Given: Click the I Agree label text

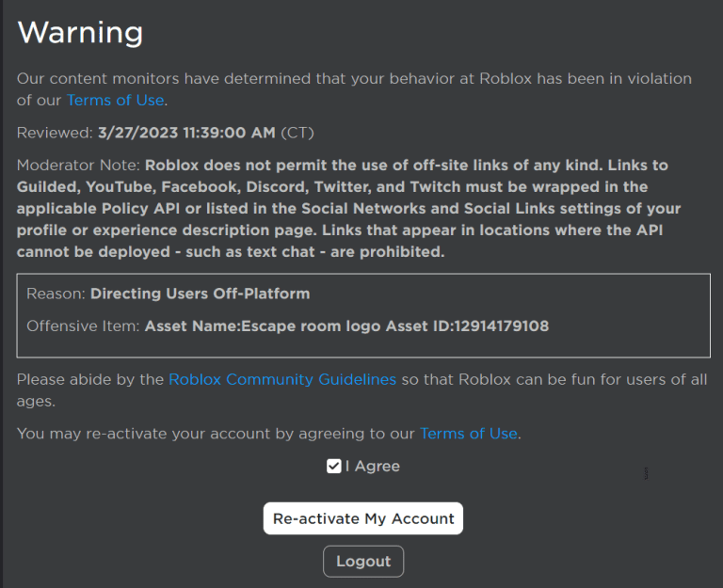Looking at the screenshot, I should (x=373, y=467).
